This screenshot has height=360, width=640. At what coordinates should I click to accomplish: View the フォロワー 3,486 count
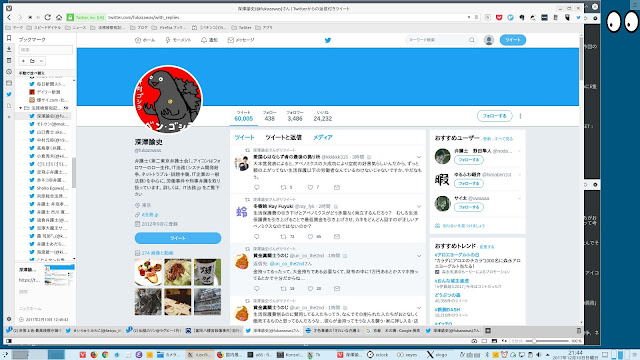pyautogui.click(x=295, y=116)
